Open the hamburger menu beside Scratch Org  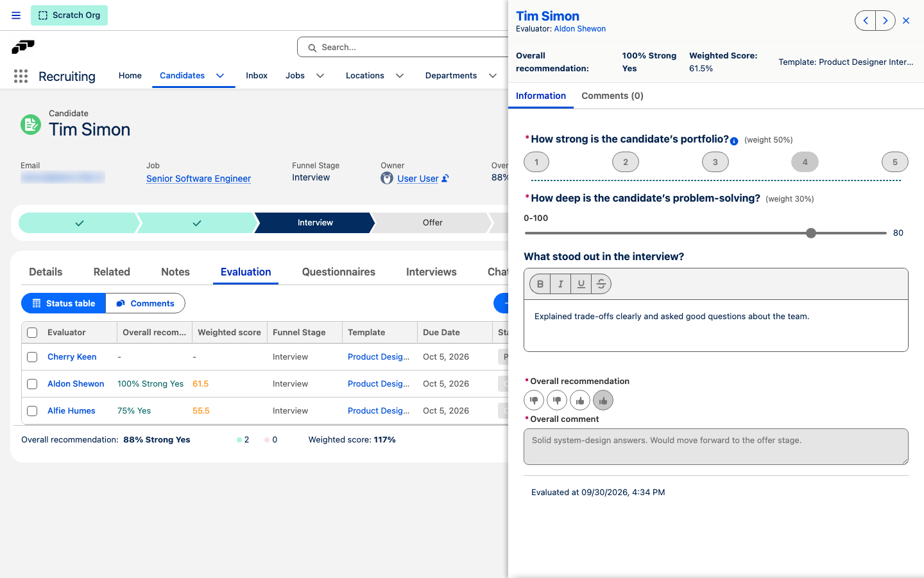coord(16,15)
